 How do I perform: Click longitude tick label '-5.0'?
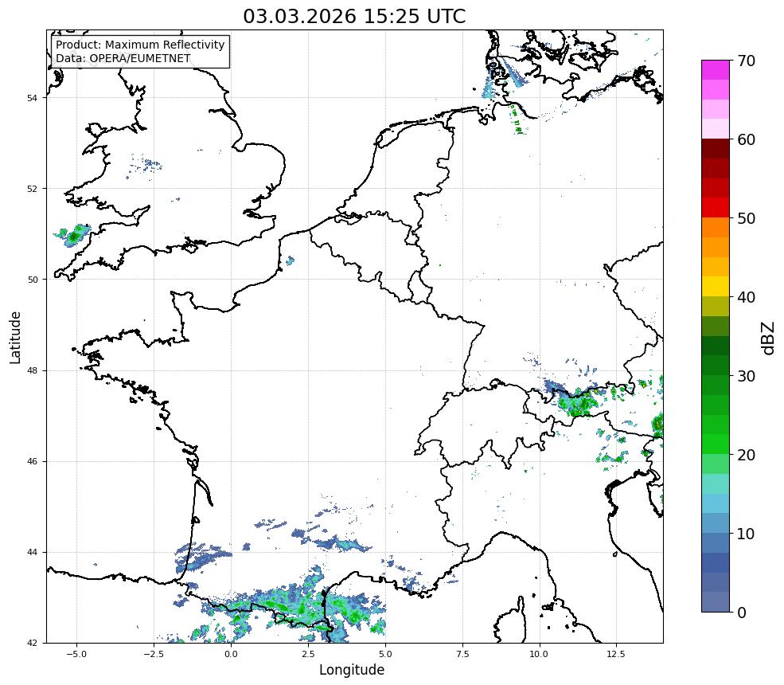76,654
